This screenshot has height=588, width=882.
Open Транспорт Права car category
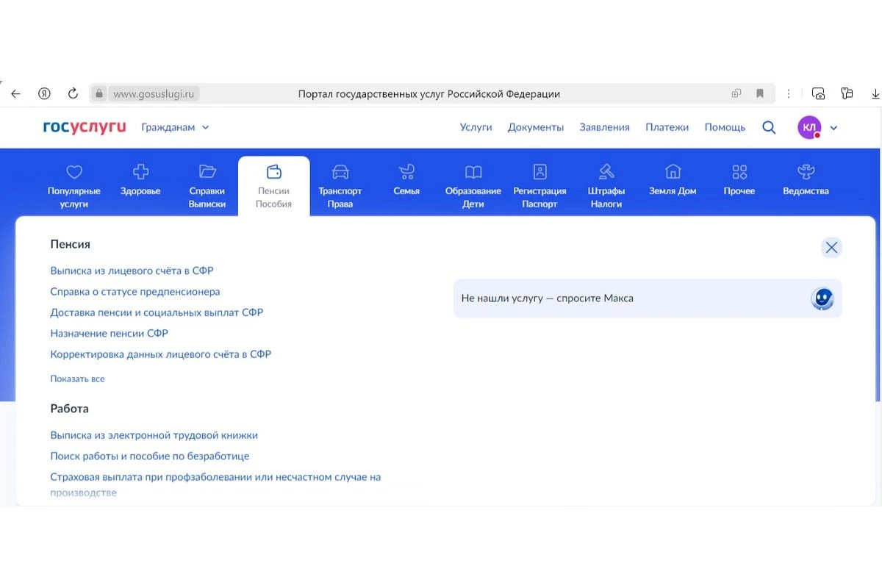[340, 187]
